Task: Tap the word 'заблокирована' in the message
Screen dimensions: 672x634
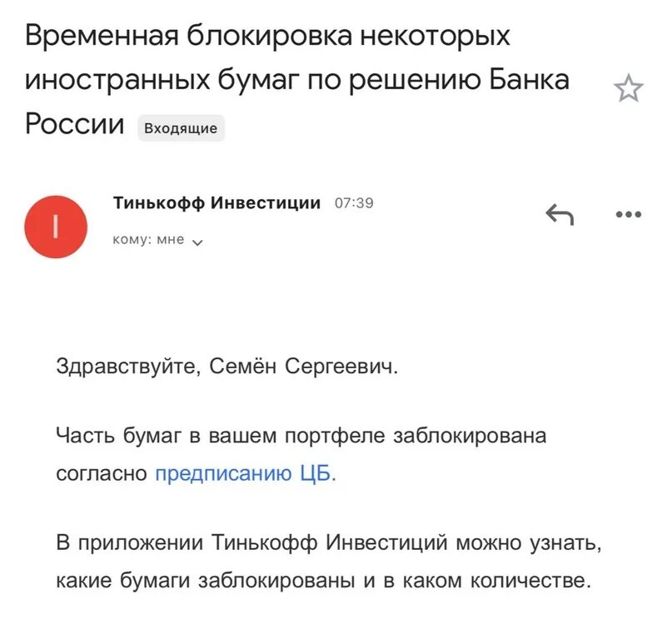Action: (470, 436)
